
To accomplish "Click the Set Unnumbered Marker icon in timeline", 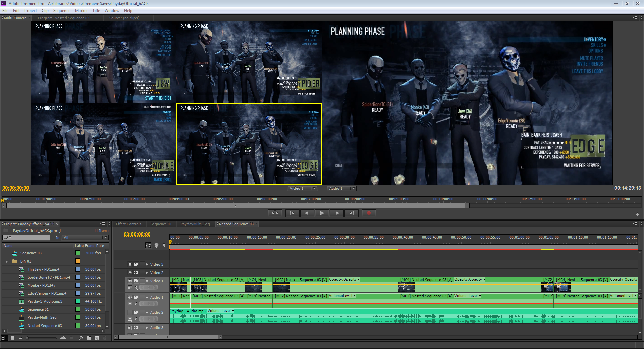I will point(164,246).
